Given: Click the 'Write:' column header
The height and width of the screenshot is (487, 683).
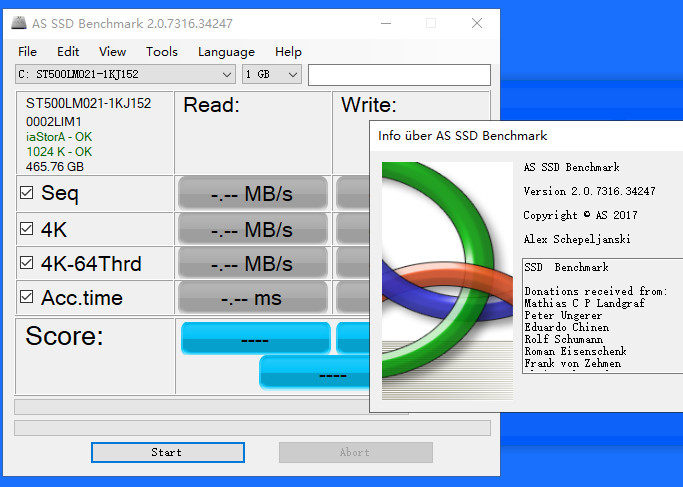Looking at the screenshot, I should point(369,105).
